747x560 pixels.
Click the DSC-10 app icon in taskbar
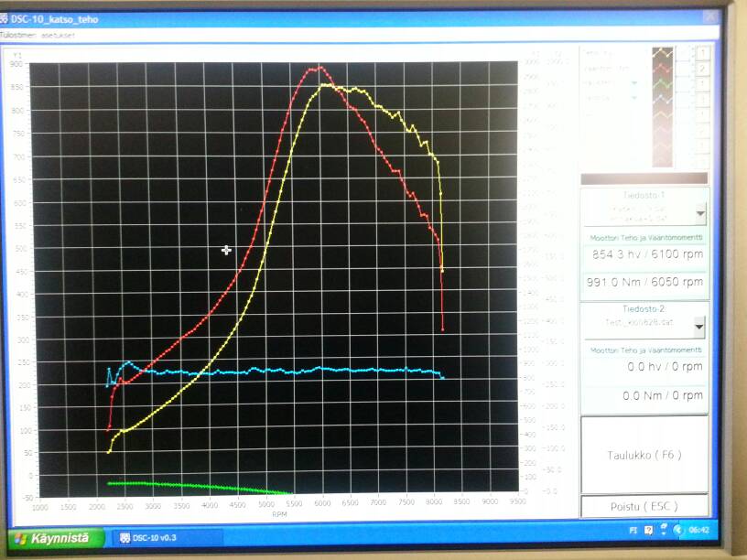(x=127, y=538)
